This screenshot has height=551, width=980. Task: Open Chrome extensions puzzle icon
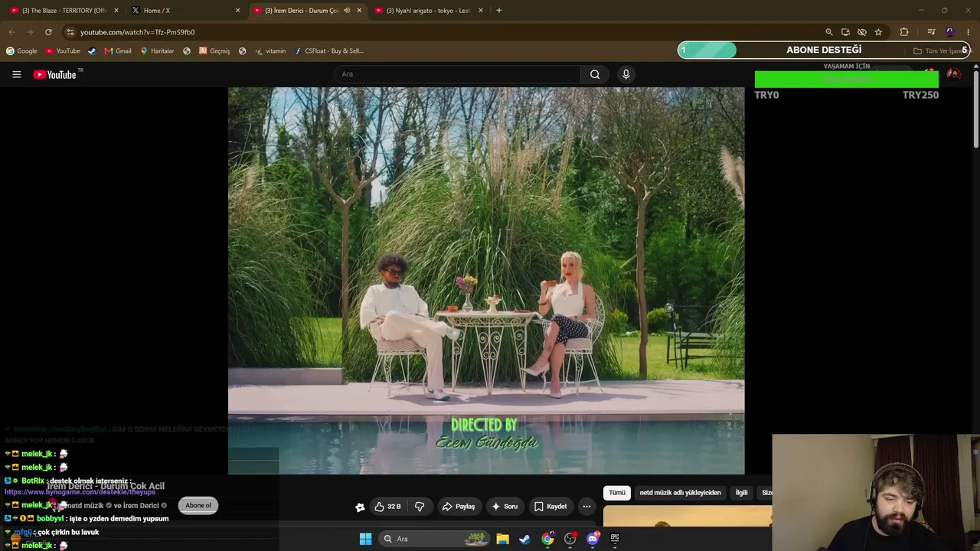(904, 32)
